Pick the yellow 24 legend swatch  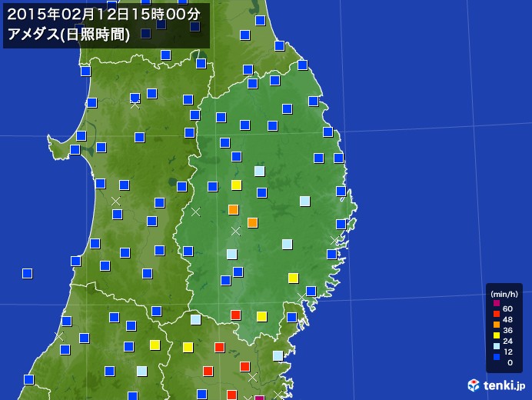coord(497,335)
